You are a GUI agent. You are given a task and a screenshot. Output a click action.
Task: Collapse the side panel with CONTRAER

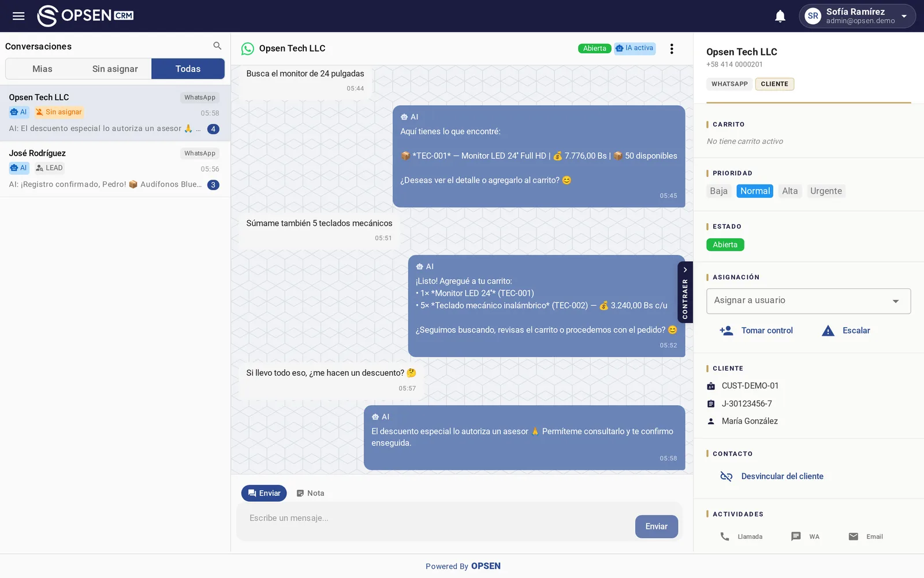point(685,292)
